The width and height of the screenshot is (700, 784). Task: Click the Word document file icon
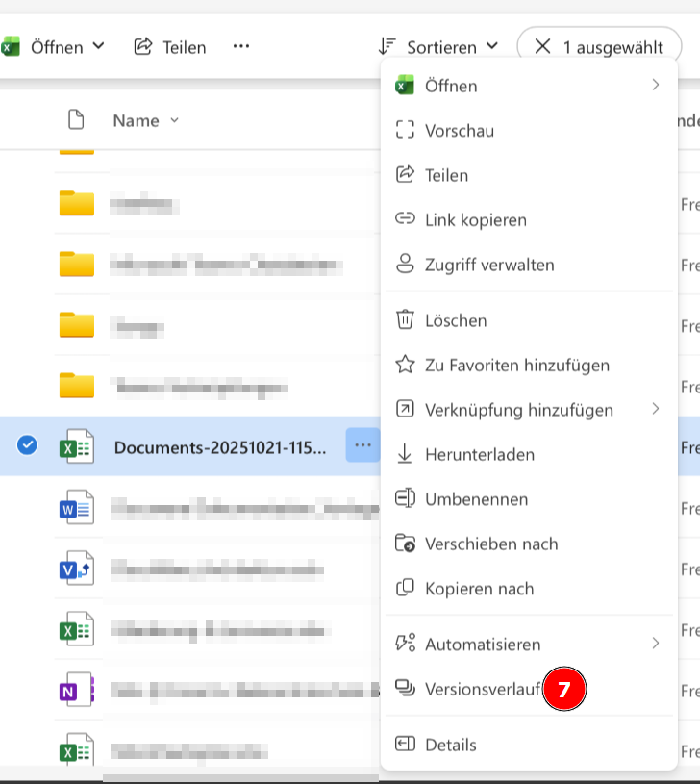77,508
